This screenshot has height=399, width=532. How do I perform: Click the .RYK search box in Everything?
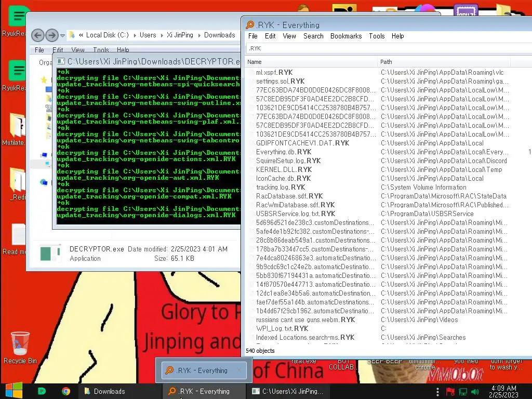(389, 48)
